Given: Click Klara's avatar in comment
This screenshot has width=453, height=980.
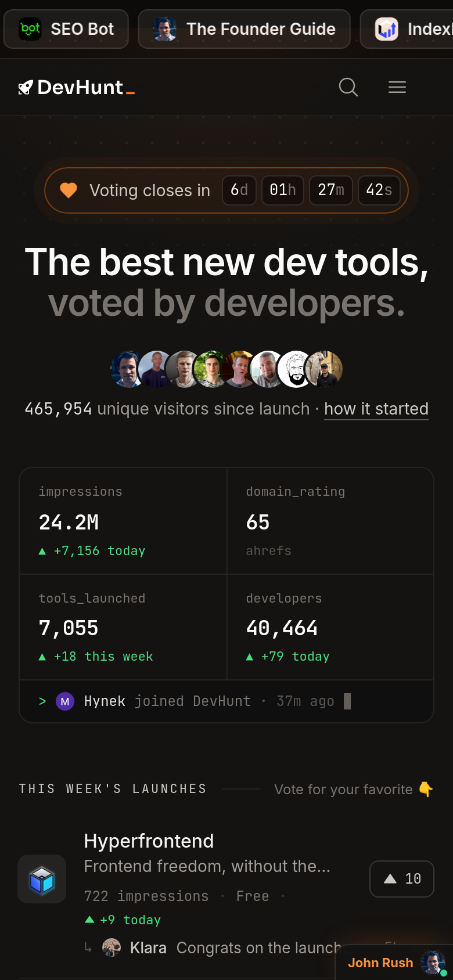Looking at the screenshot, I should [112, 947].
